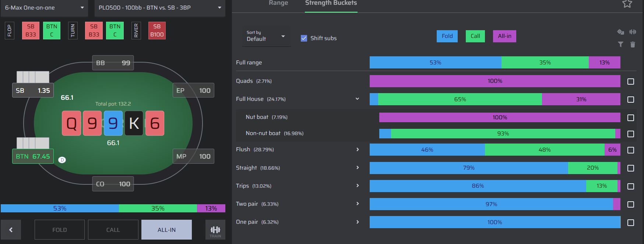Open the Sort by Default dropdown
644x244 pixels.
point(266,36)
